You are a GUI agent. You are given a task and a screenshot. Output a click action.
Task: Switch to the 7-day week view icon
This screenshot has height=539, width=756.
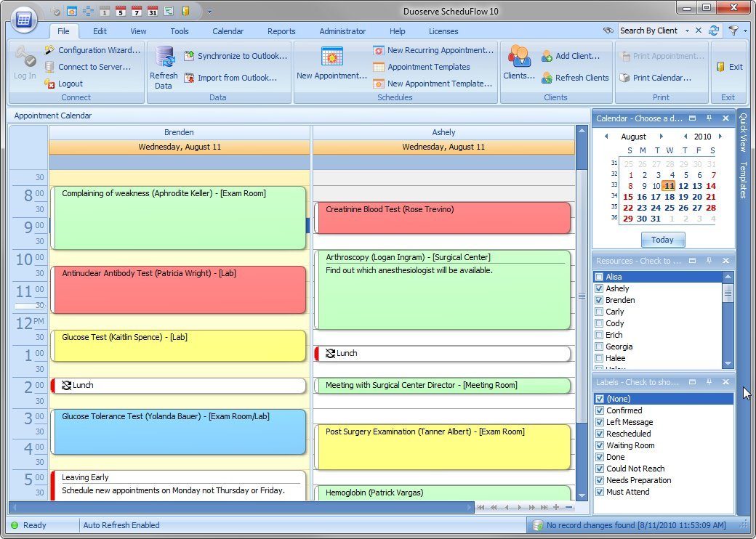tap(135, 11)
